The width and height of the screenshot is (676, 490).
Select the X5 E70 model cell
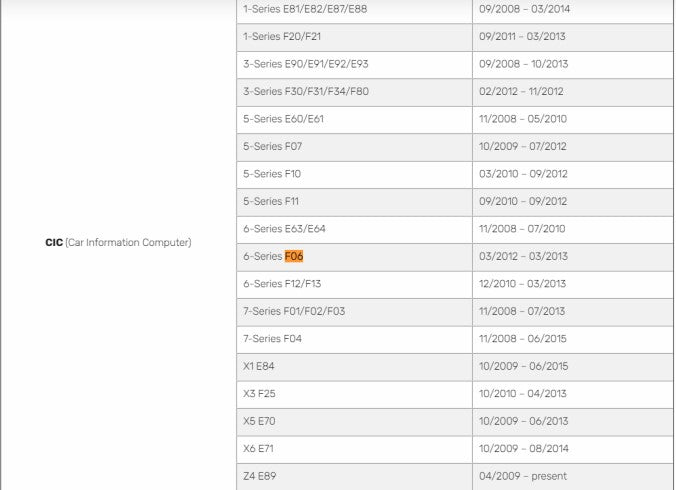(259, 422)
